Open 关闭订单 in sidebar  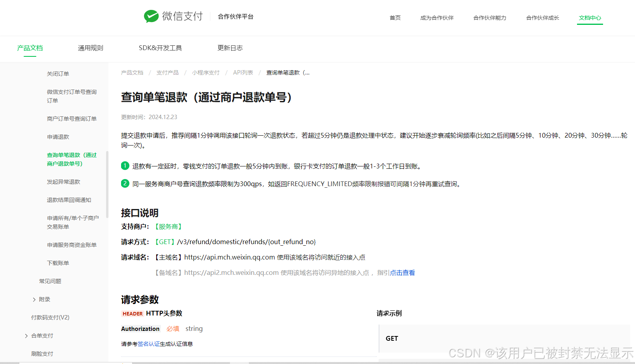click(x=58, y=74)
